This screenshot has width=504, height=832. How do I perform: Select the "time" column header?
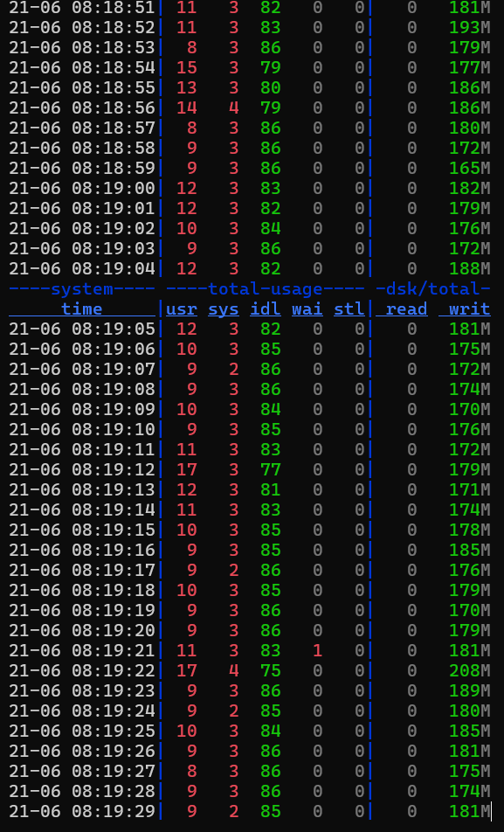click(x=82, y=309)
